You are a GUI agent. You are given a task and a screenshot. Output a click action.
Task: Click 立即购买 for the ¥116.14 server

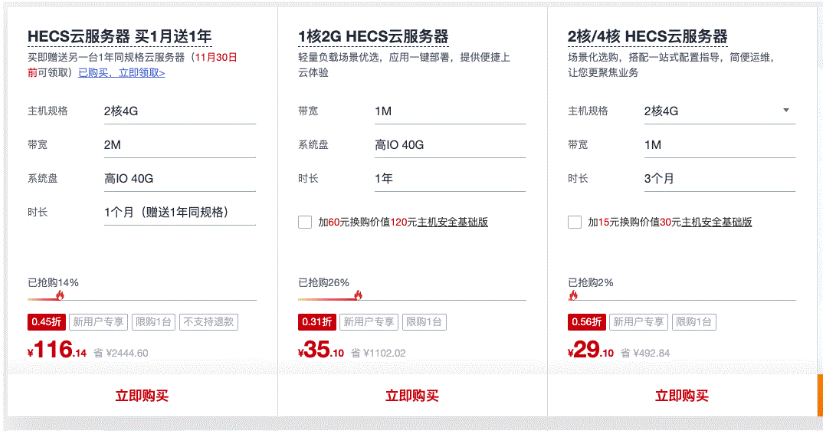[x=142, y=396]
